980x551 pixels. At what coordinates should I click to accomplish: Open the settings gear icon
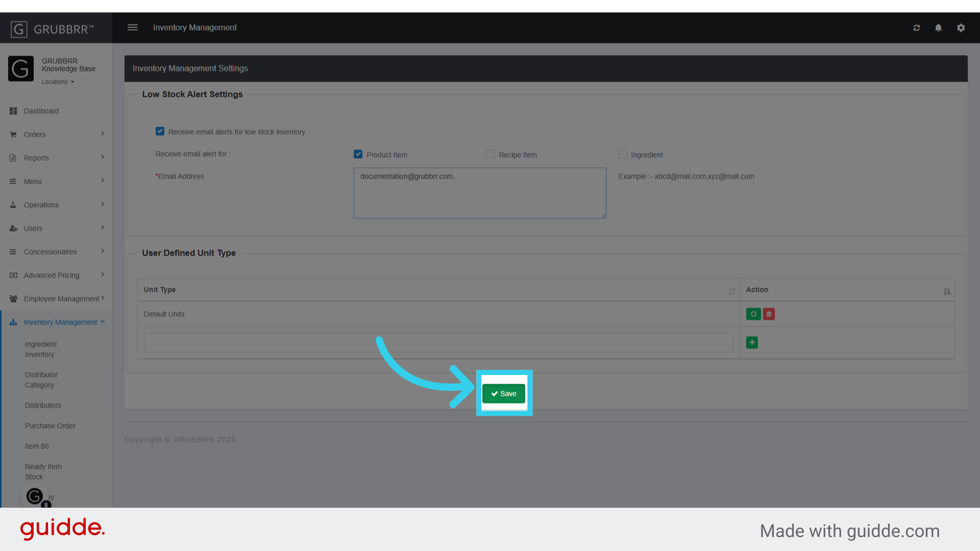pyautogui.click(x=961, y=28)
